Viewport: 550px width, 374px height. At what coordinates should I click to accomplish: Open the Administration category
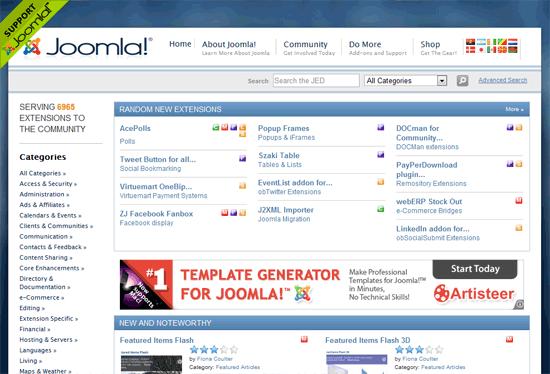click(44, 194)
